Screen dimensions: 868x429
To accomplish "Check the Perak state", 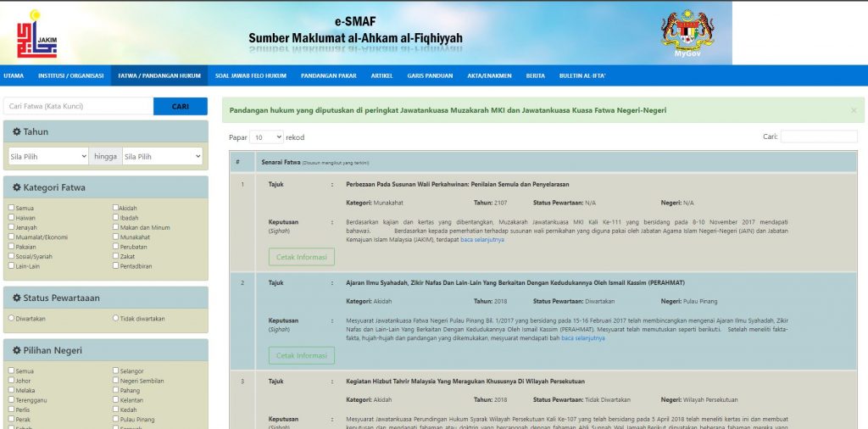I will pos(11,419).
